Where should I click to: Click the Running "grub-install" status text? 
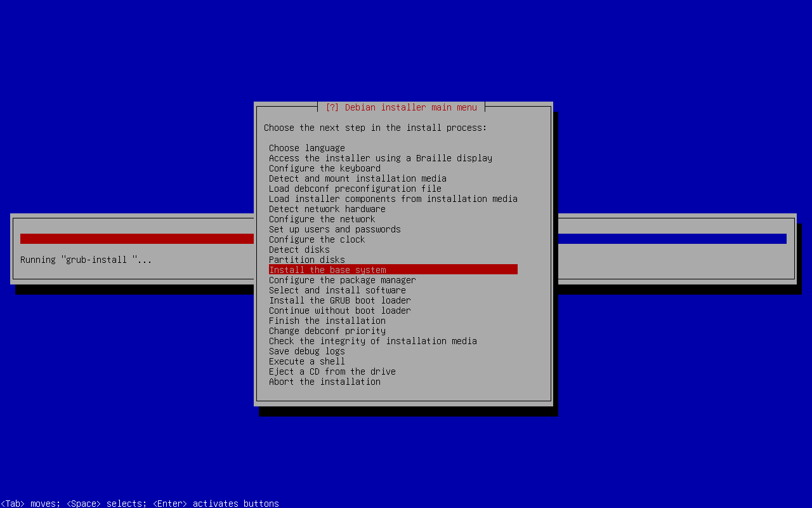(x=86, y=260)
